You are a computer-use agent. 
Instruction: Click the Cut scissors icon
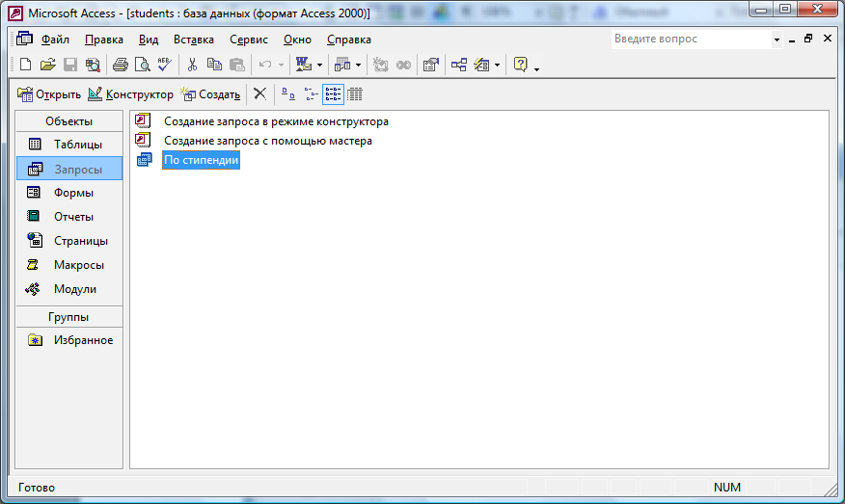pos(192,66)
